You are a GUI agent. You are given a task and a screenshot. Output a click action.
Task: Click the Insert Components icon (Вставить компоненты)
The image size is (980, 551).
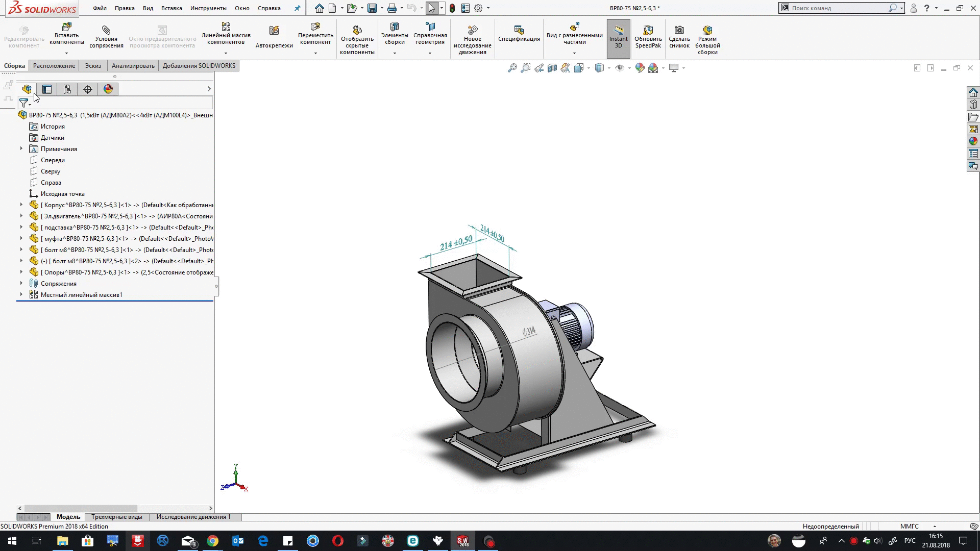66,27
